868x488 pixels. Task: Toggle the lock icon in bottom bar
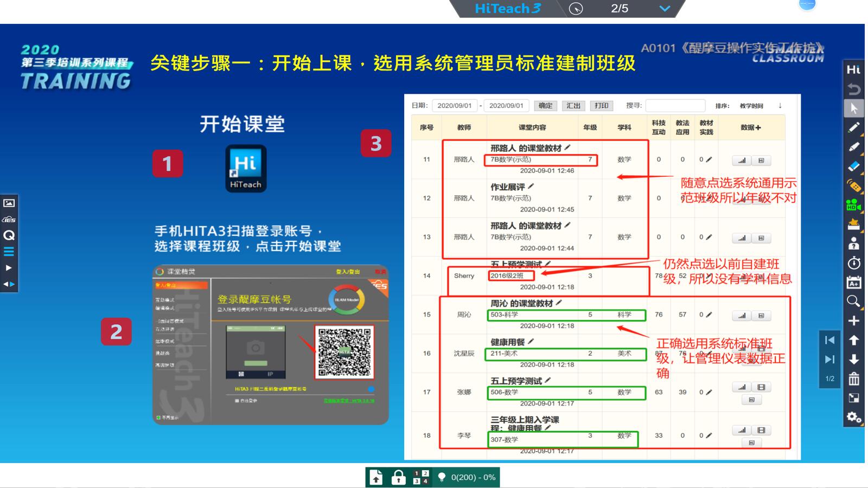click(x=399, y=478)
